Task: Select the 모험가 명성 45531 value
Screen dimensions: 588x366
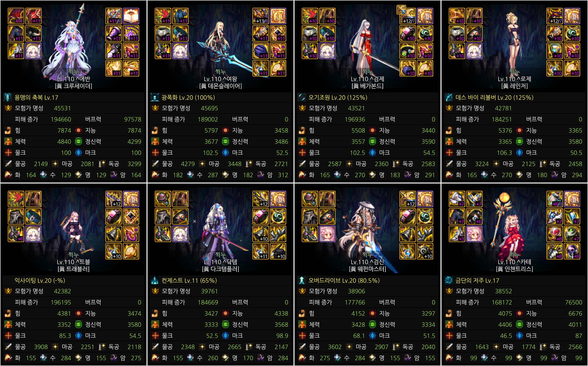Action: click(62, 108)
